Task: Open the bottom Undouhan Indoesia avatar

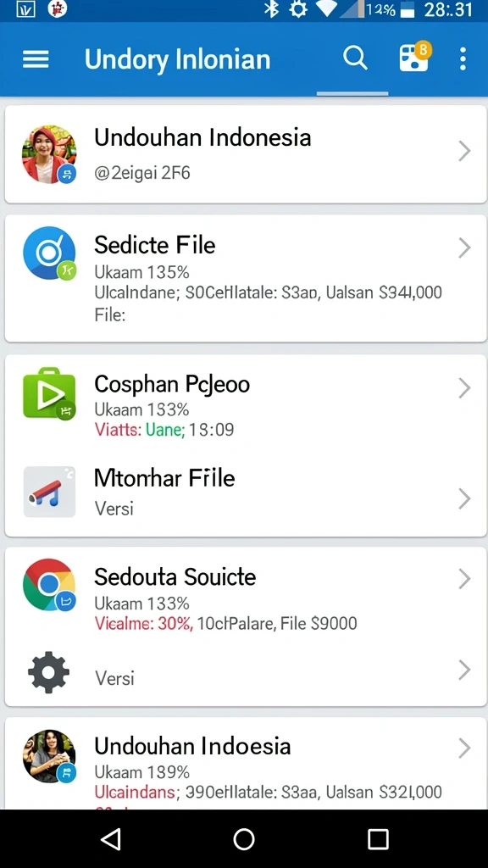Action: (49, 756)
